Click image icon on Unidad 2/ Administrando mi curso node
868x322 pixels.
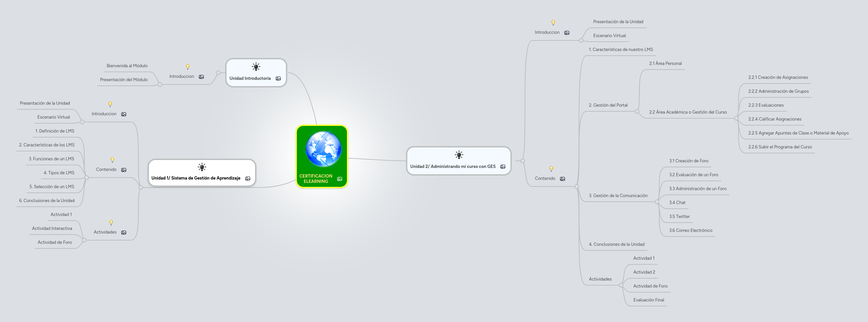click(503, 166)
